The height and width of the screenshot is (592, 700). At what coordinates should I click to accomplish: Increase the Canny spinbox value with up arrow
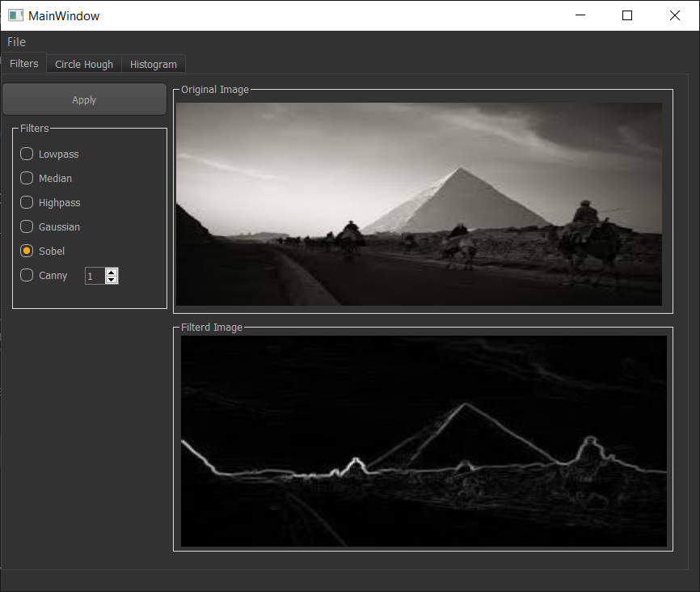(112, 272)
